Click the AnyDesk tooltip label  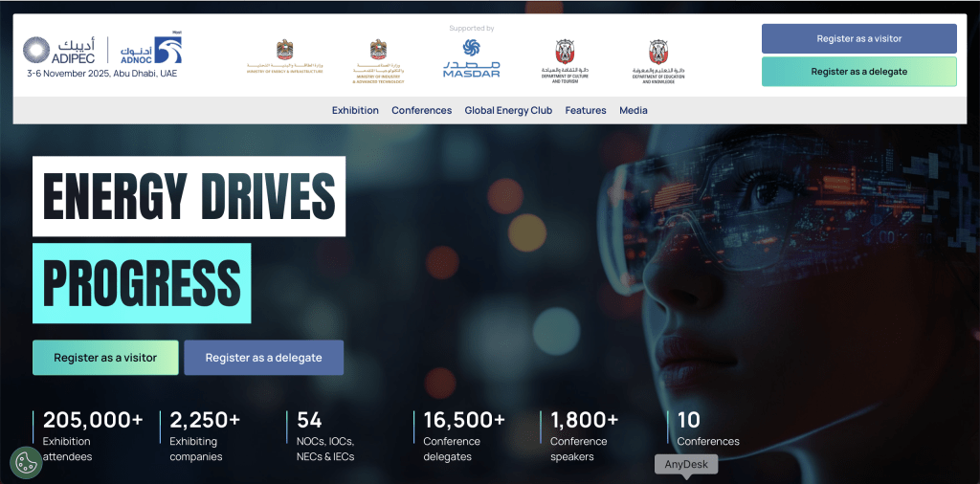(685, 465)
